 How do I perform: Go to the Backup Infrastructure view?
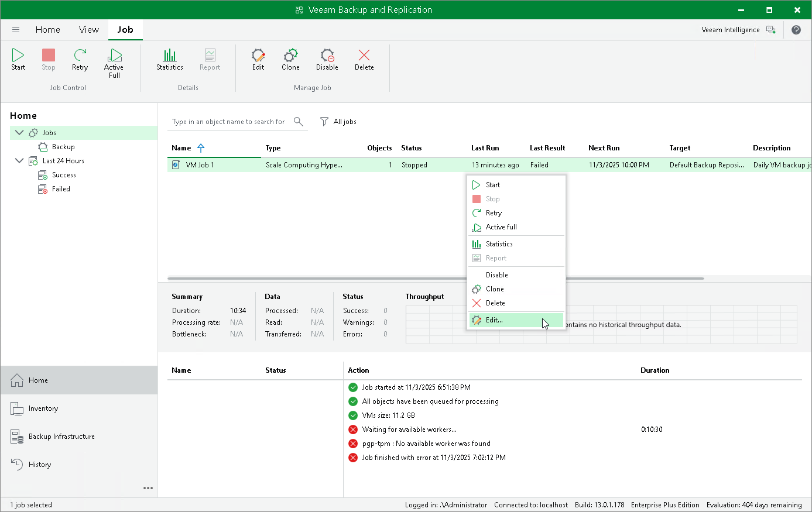tap(61, 437)
